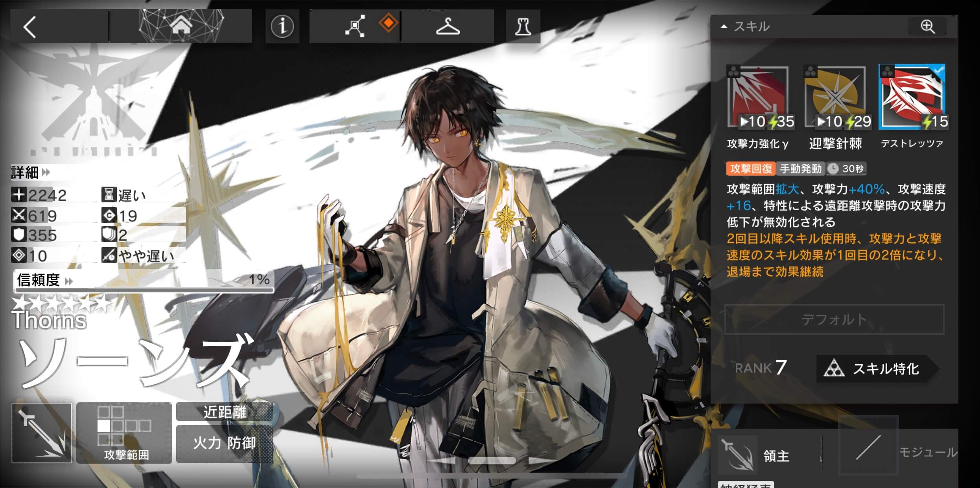This screenshot has width=980, height=488.
Task: Click the 火力 防御 tag
Action: pyautogui.click(x=225, y=443)
